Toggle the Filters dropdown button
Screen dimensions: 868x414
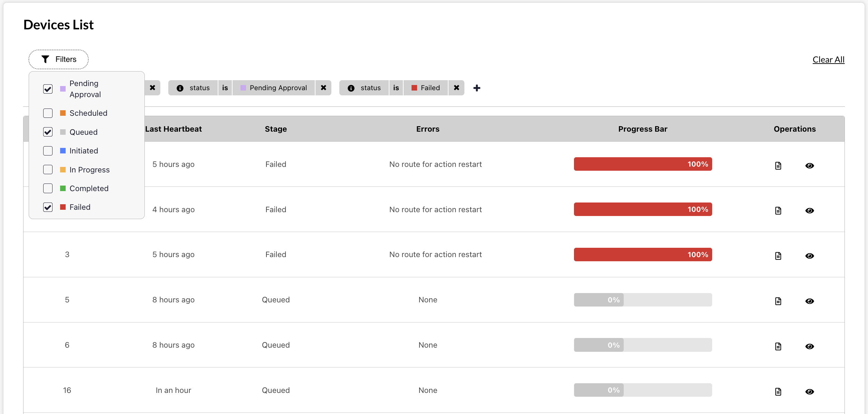58,59
